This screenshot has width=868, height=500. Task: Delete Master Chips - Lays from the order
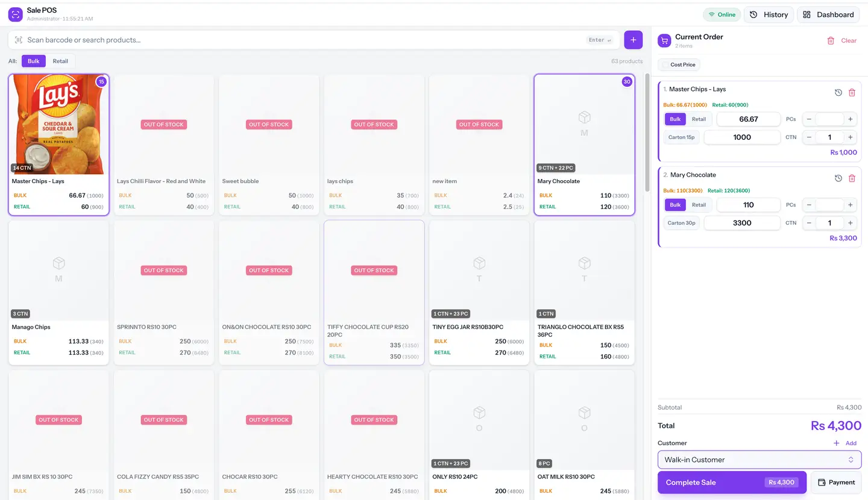tap(852, 92)
